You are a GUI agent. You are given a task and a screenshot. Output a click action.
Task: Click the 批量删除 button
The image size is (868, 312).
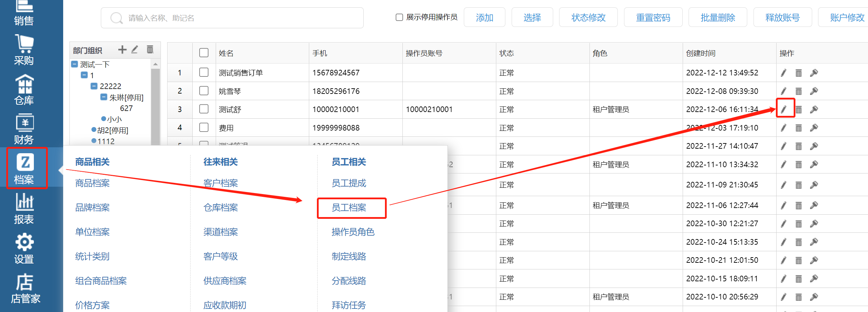718,17
